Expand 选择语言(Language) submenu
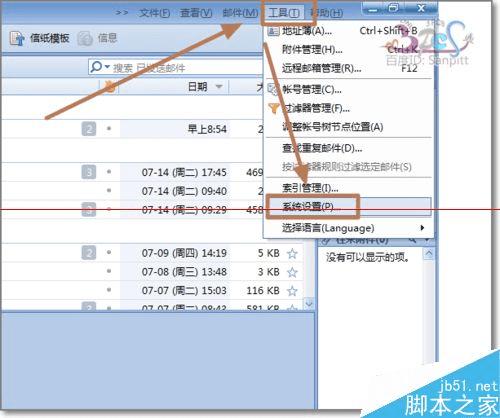 pos(348,228)
